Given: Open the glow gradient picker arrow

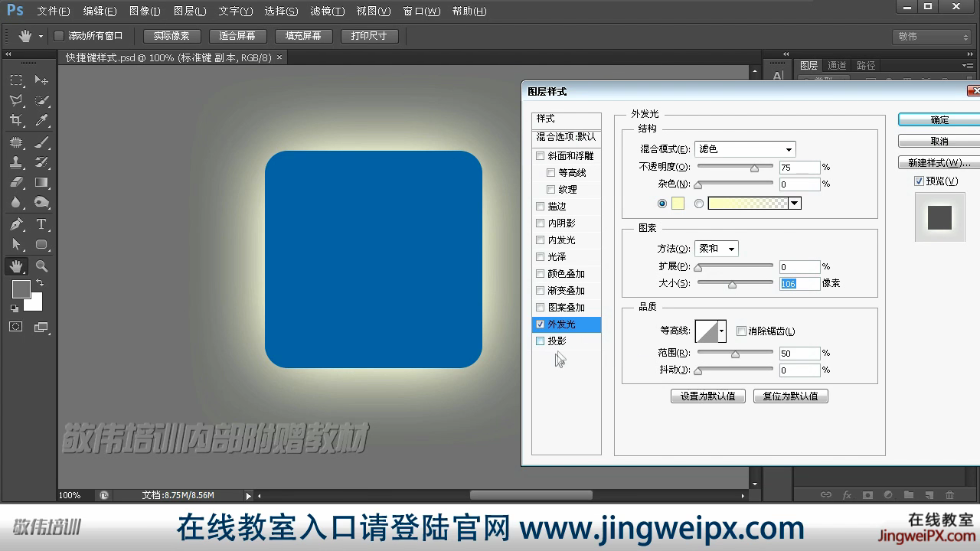Looking at the screenshot, I should (795, 204).
